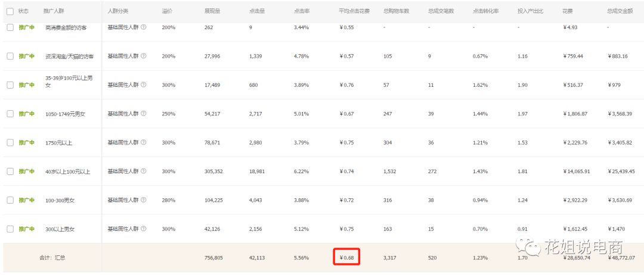This screenshot has height=275, width=644.
Task: Click help icon in 100-300男女 row
Action: [x=143, y=201]
